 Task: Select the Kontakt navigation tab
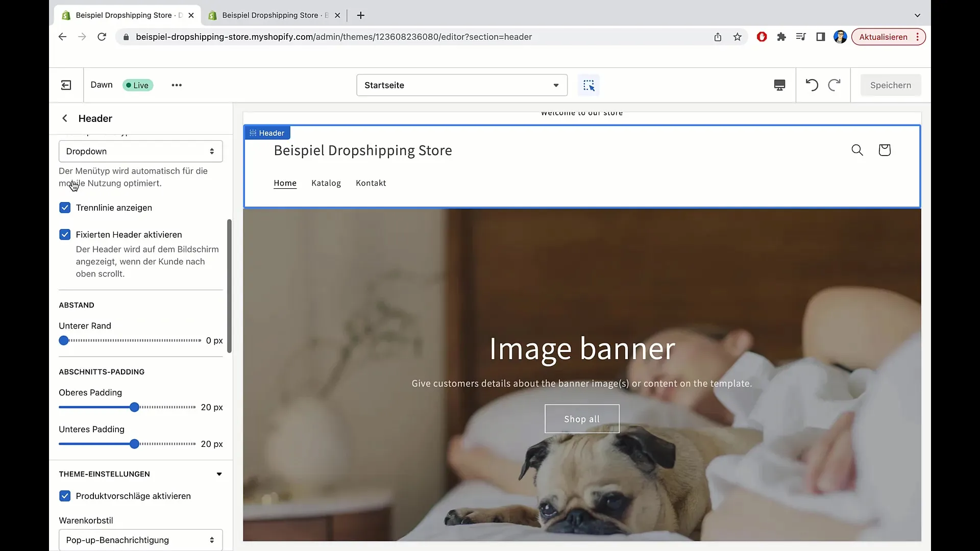coord(371,183)
